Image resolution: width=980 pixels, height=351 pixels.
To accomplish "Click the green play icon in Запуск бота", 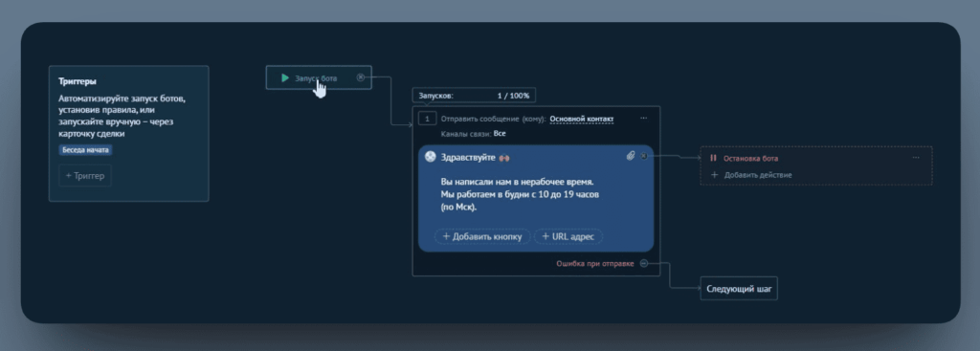I will (285, 78).
